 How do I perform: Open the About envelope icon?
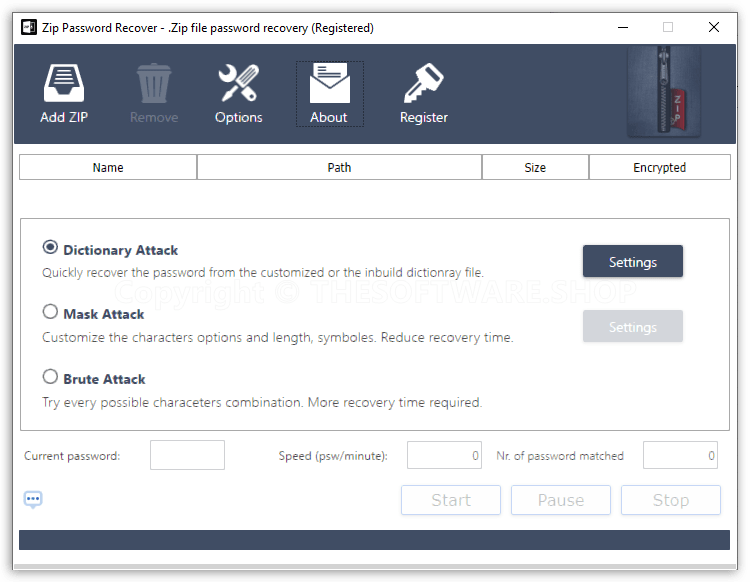329,85
